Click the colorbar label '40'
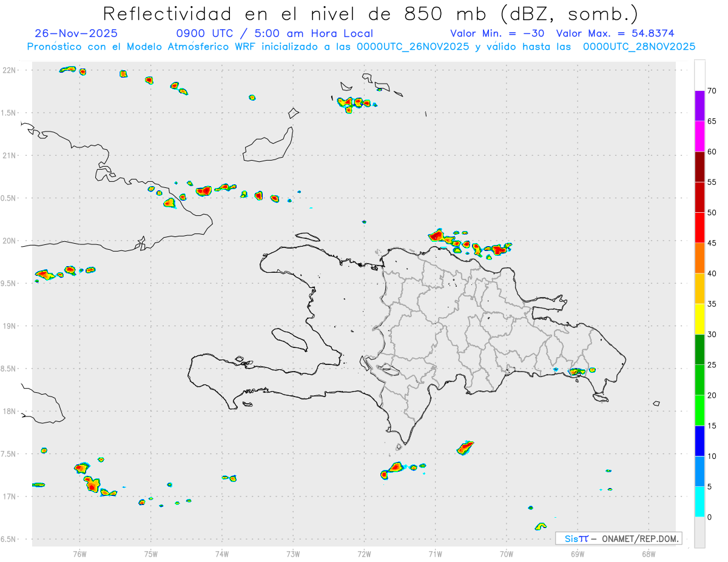The image size is (728, 562). coord(712,273)
